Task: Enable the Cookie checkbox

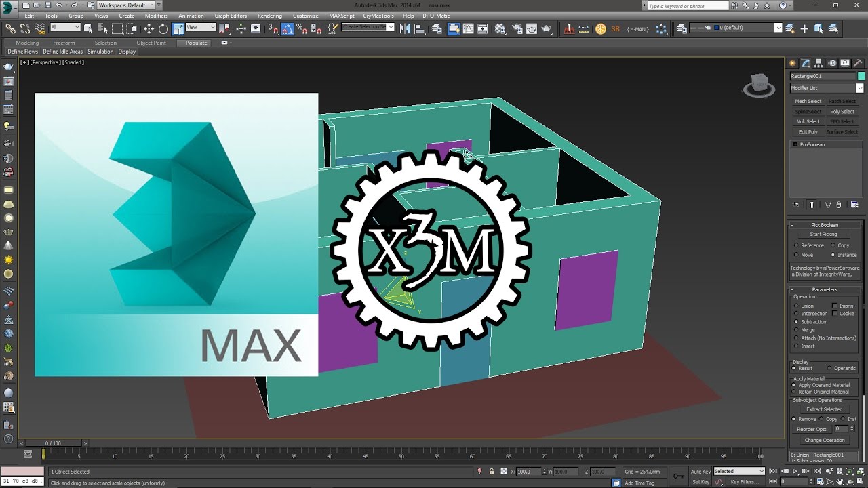Action: (x=835, y=314)
